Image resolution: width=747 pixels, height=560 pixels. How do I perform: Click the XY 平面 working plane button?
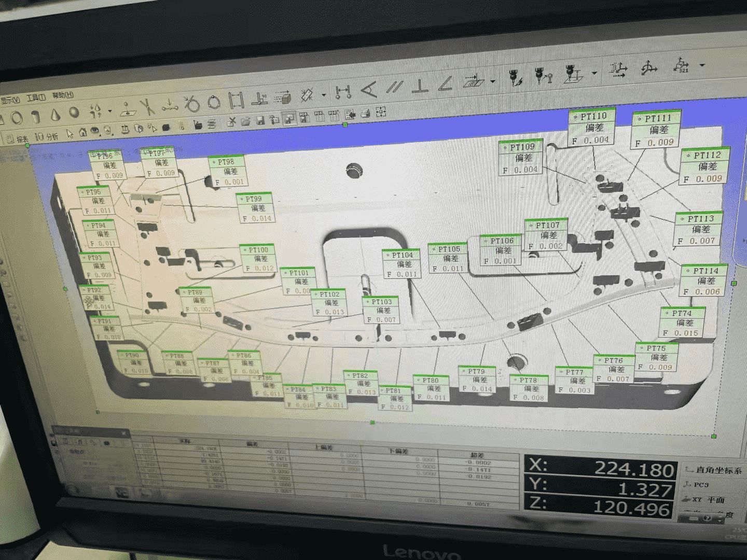click(x=704, y=500)
